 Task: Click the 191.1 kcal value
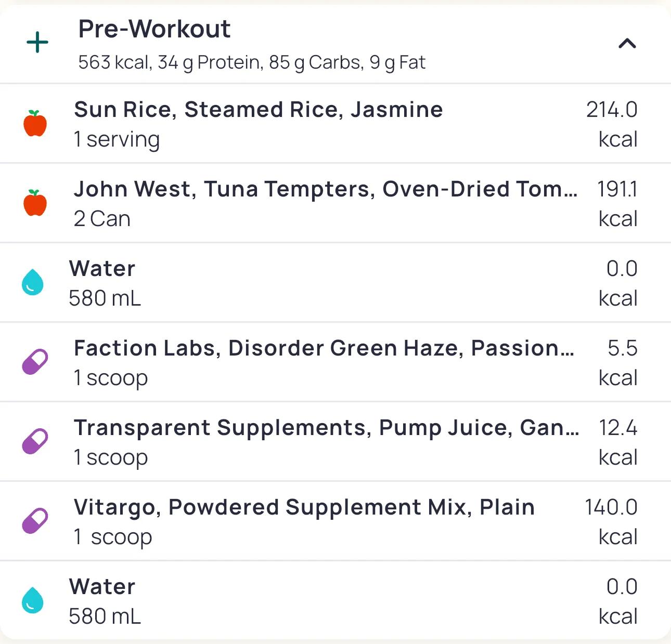[x=617, y=190]
